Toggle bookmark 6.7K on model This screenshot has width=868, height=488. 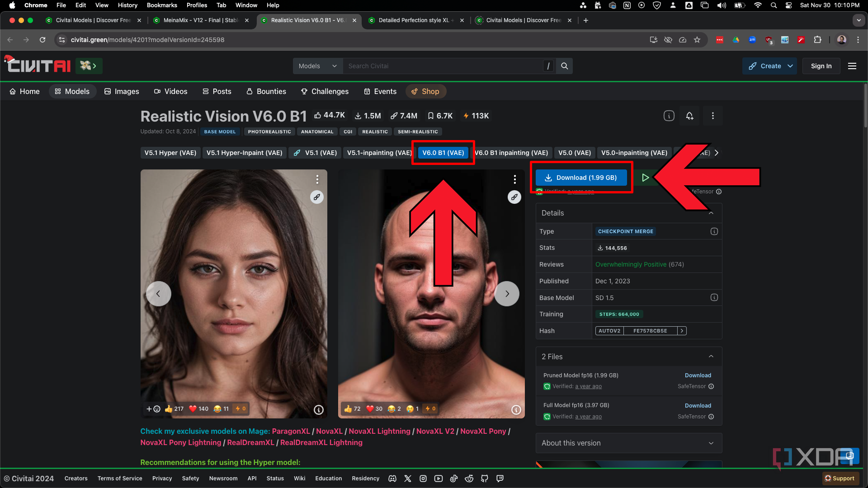tap(440, 116)
